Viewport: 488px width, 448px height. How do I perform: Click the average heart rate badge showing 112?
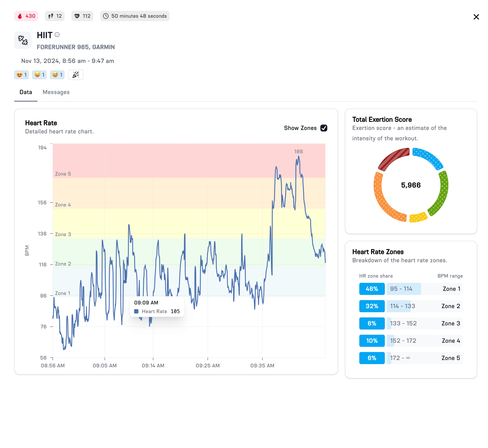(x=82, y=16)
